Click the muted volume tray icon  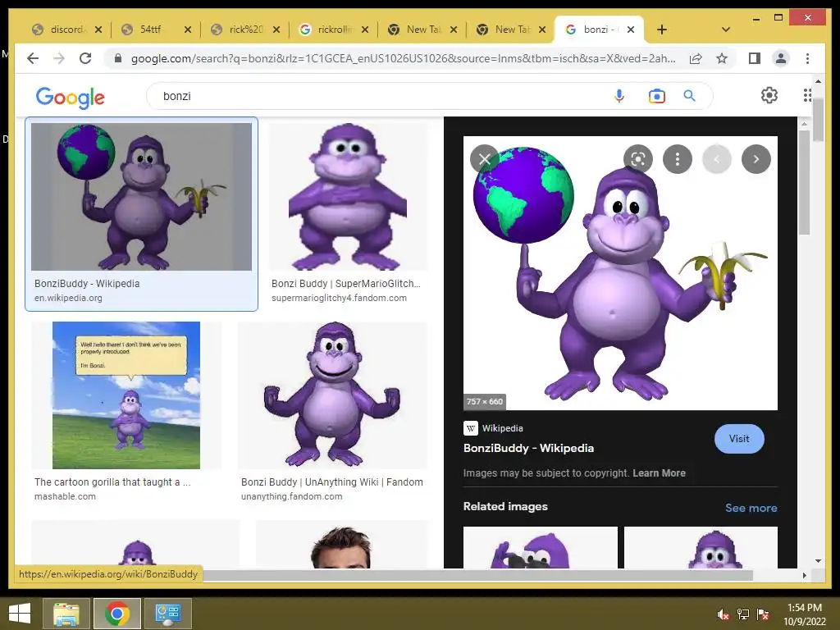724,614
